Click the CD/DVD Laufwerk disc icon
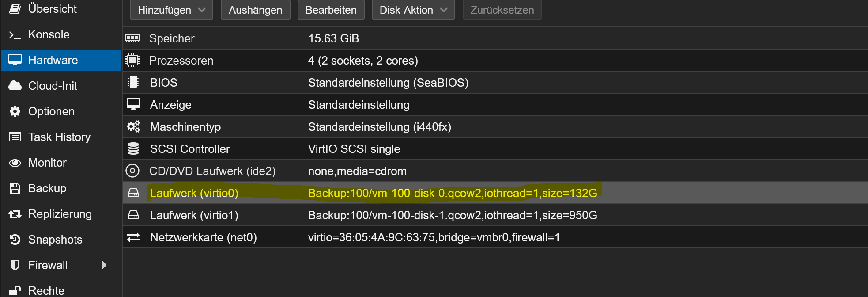 coord(132,171)
